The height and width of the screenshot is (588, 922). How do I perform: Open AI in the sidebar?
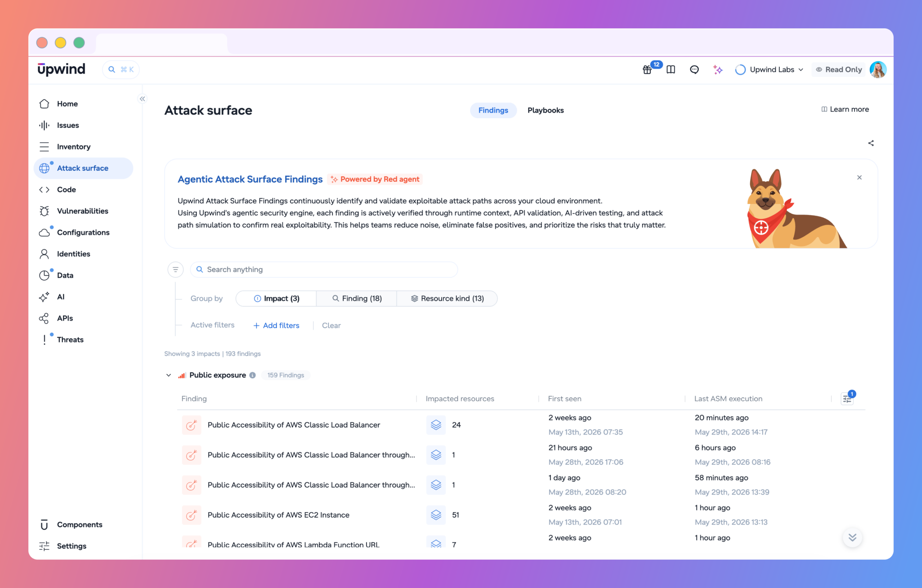coord(84,297)
